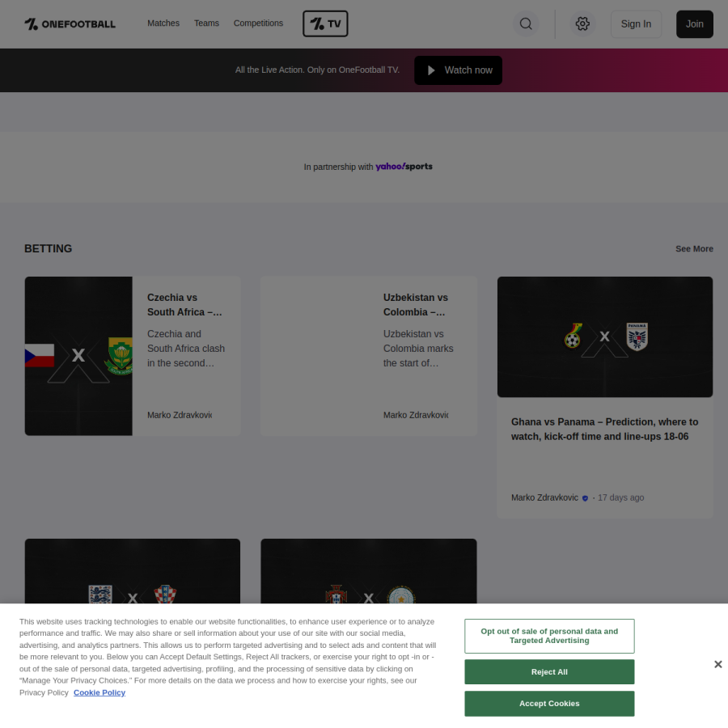Click author name on Uzbekistan card

point(416,415)
